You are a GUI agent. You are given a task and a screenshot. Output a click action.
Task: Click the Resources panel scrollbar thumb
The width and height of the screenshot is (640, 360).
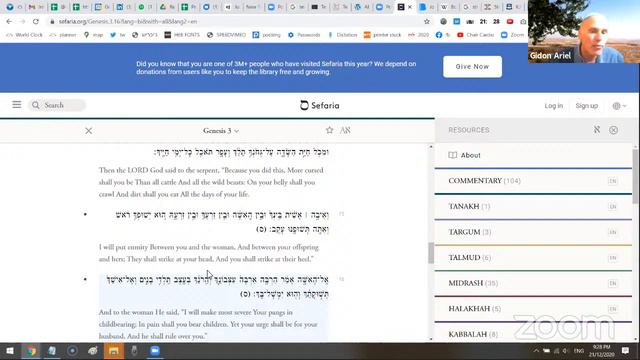pyautogui.click(x=635, y=176)
